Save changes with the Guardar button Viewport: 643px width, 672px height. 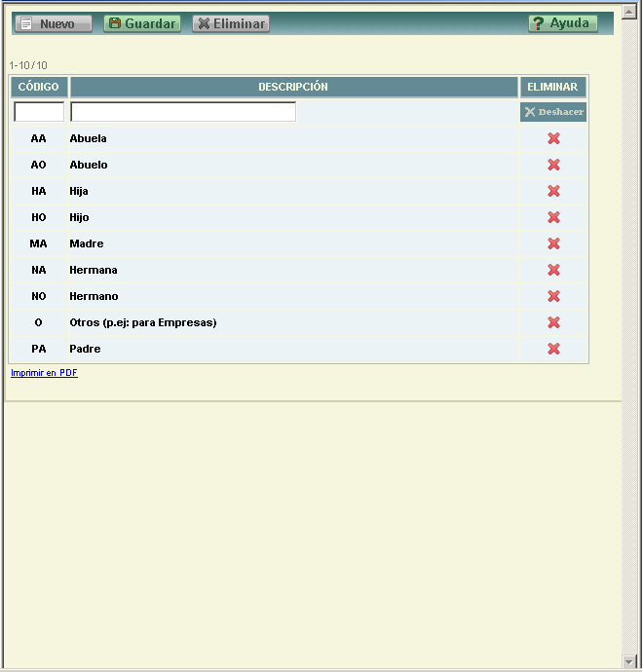point(142,23)
